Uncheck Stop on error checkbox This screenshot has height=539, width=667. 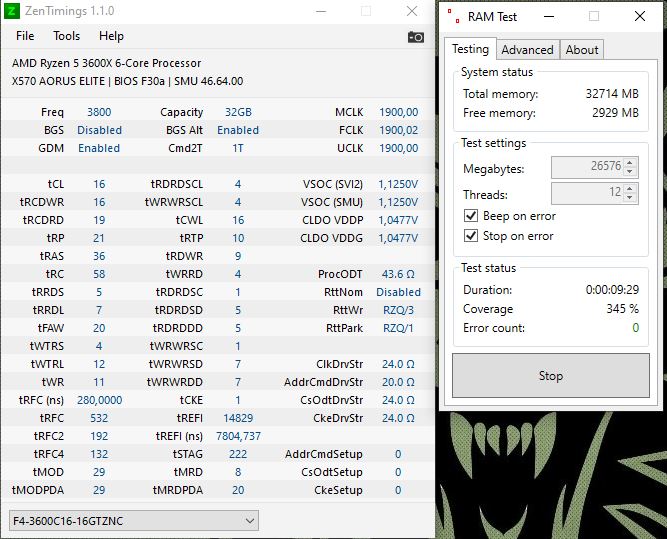pos(471,235)
